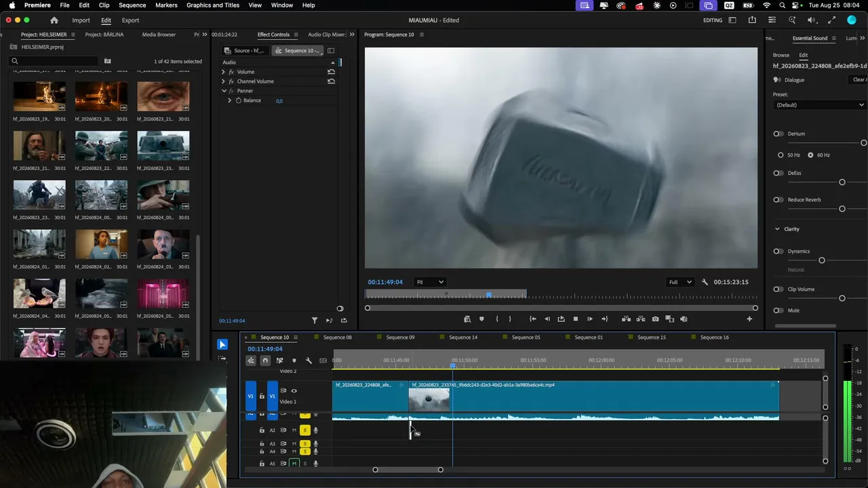
Task: Open the Sequence menu in menu bar
Action: click(132, 5)
